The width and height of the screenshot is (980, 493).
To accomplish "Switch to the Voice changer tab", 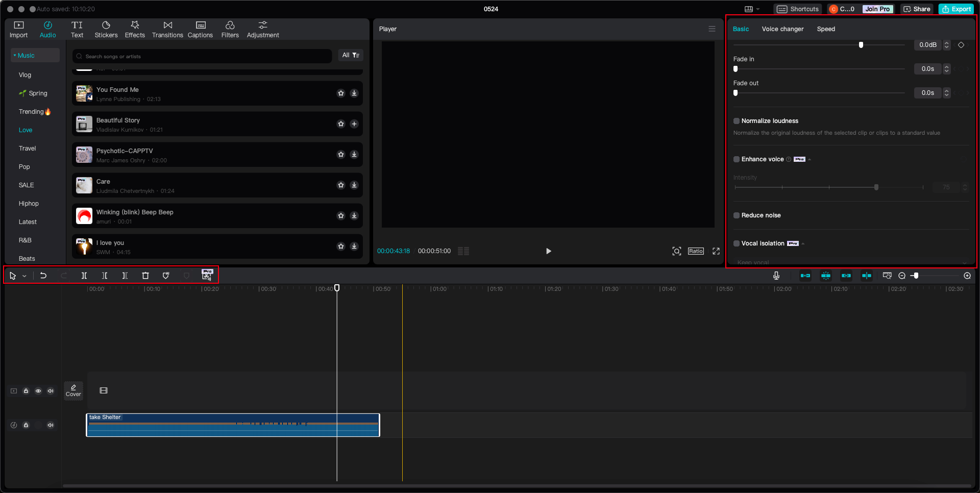I will coord(782,29).
